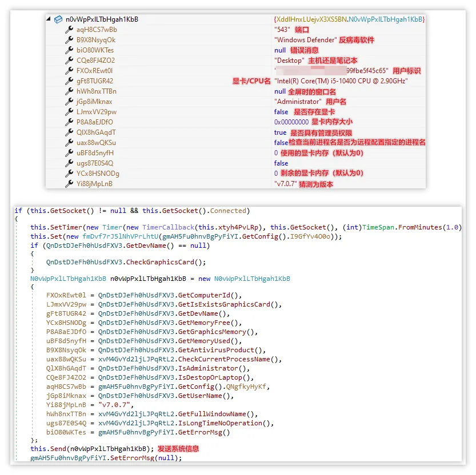Viewport: 476px width, 475px height.
Task: Click the wrench icon next to hWh8nxTTBn
Action: (x=69, y=91)
